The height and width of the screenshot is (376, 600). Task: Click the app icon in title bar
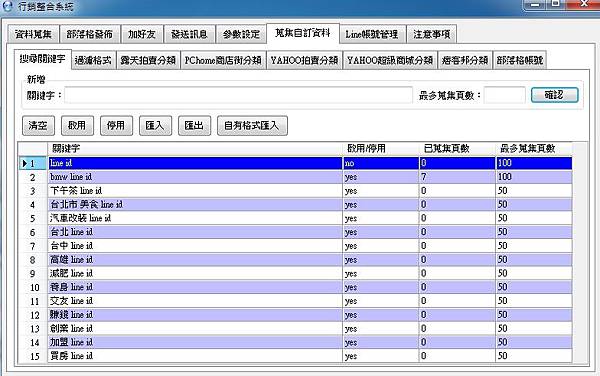tap(8, 6)
